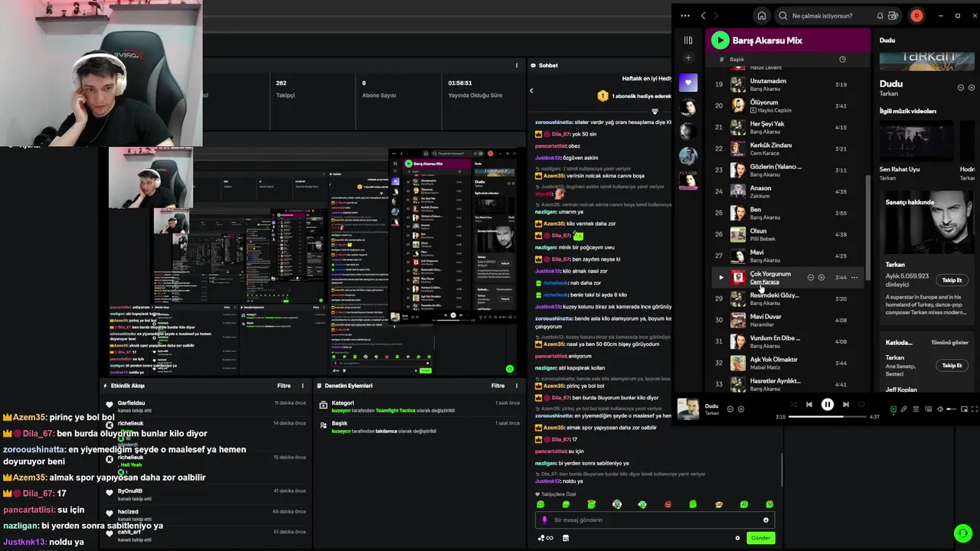This screenshot has height=551, width=980.
Task: Pick the red angry emote
Action: tap(668, 504)
